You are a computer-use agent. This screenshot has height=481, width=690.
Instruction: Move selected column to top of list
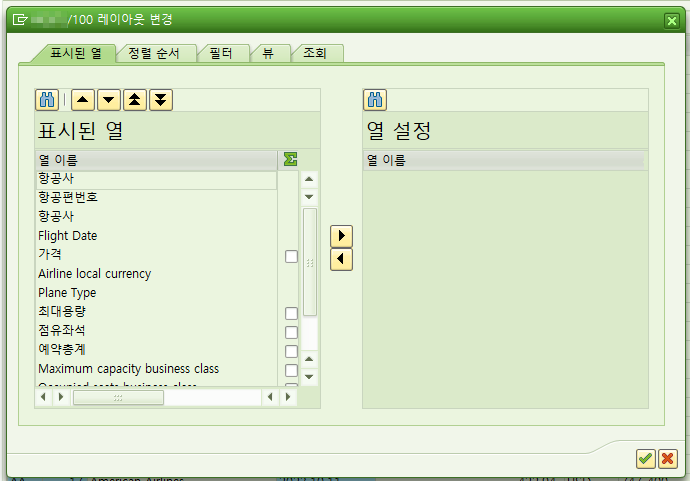point(135,100)
